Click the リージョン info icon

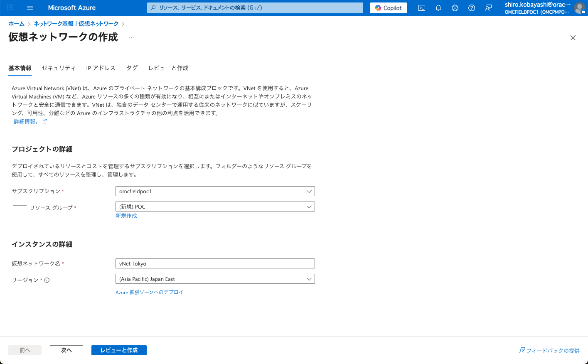tap(47, 280)
